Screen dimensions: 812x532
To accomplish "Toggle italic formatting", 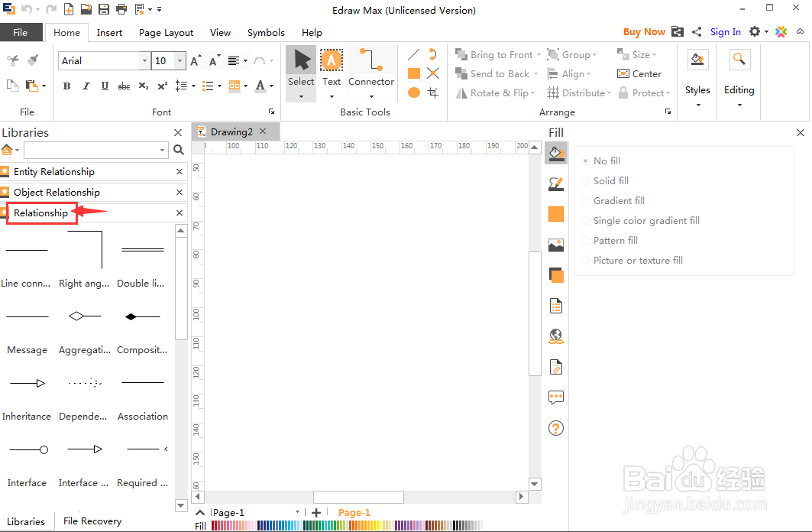I will [x=86, y=86].
